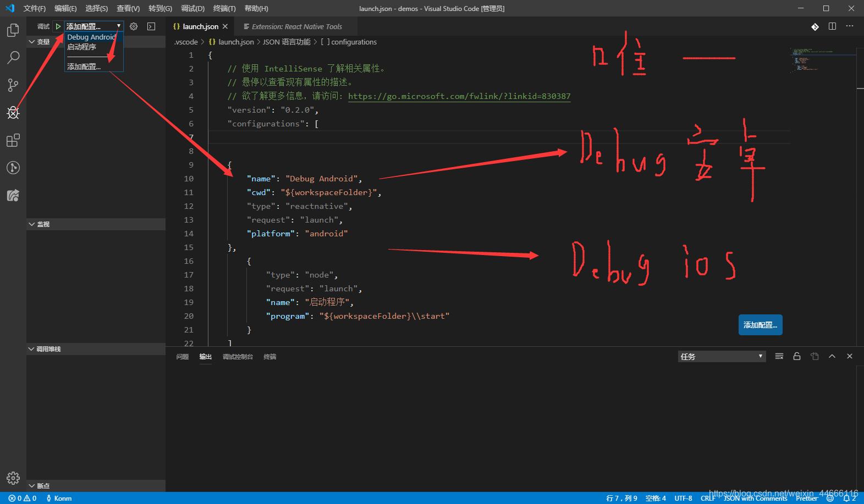Click the "platform": "android" line in the editor
Viewport: 864px width, 504px height.
[x=297, y=234]
